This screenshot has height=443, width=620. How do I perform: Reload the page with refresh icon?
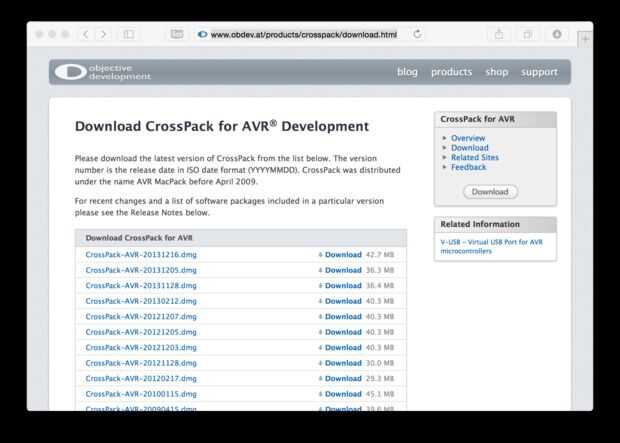pyautogui.click(x=418, y=34)
